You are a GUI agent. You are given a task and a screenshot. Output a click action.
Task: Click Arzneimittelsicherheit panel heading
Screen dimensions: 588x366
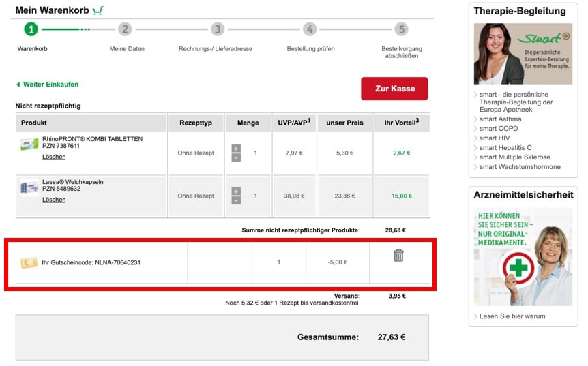point(523,195)
